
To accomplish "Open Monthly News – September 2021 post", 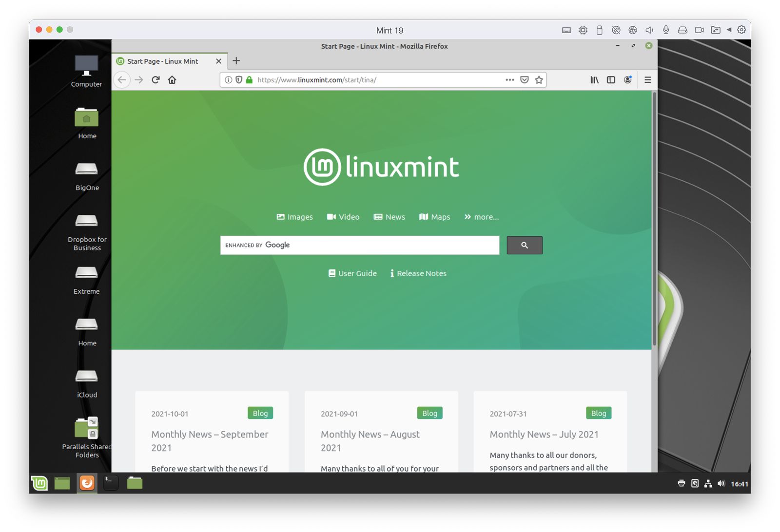I will click(210, 441).
